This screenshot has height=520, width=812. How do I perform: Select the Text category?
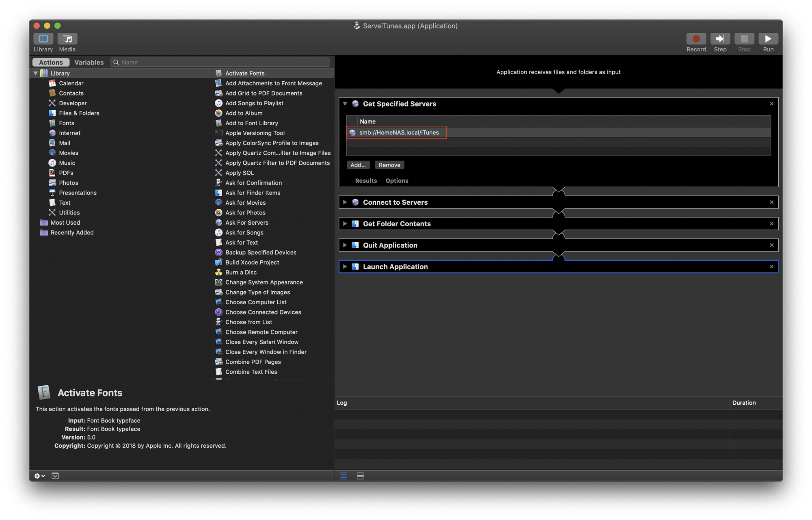pos(65,203)
